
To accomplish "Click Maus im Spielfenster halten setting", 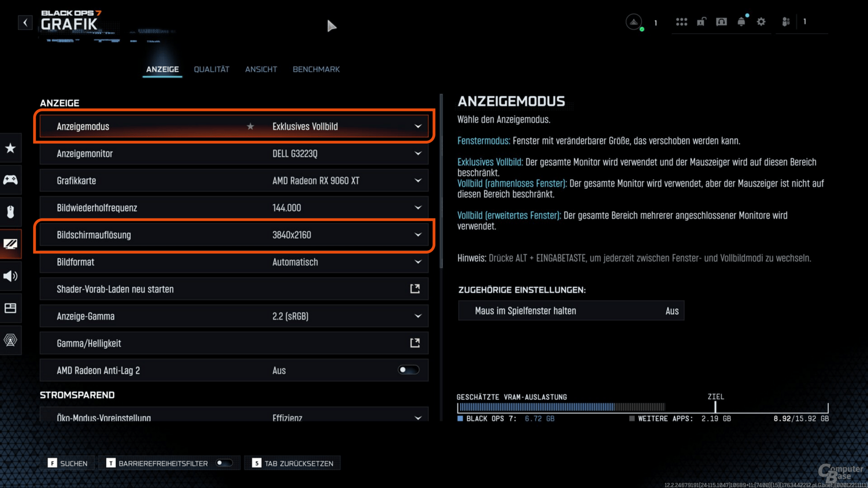I will click(571, 311).
